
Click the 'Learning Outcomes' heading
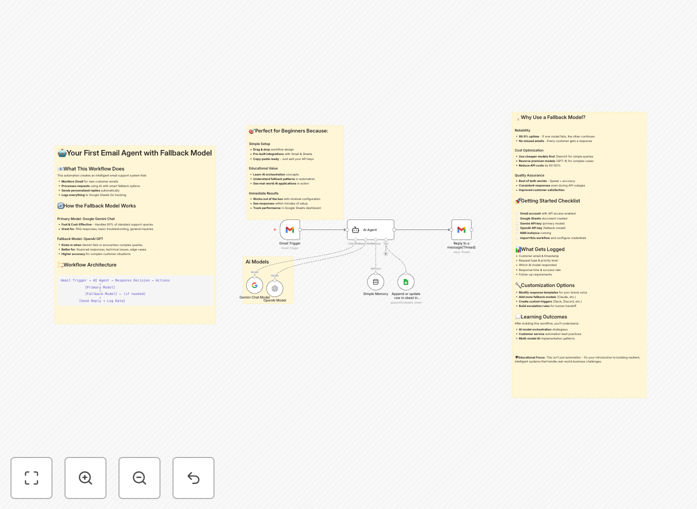[x=544, y=317]
